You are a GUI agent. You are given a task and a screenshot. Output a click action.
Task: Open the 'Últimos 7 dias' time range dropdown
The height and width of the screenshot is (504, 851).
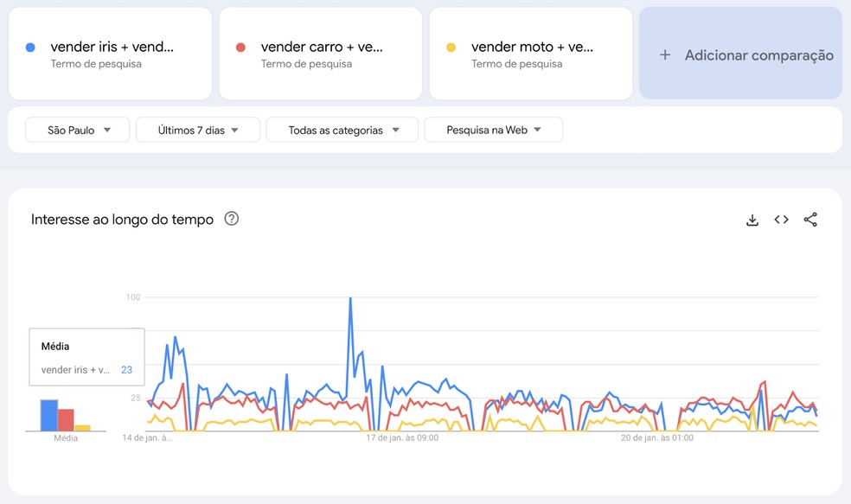tap(197, 130)
